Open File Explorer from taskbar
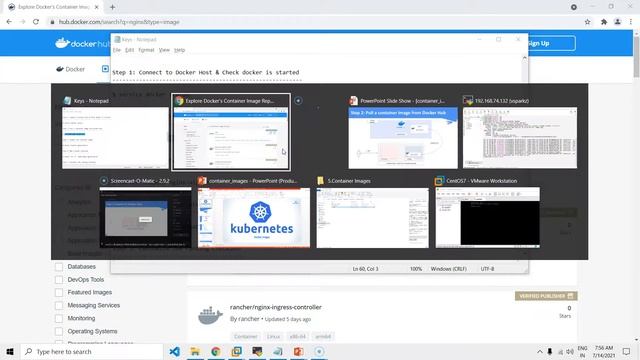 [x=195, y=351]
